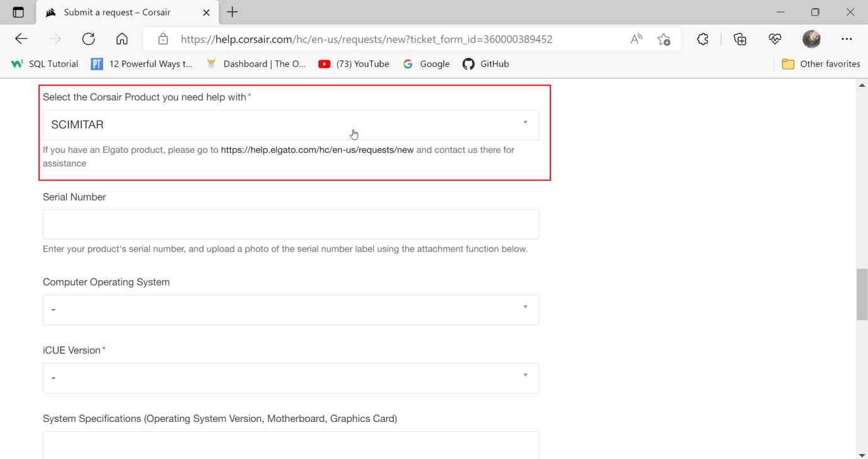This screenshot has height=459, width=868.
Task: Close the Submit a request tab
Action: tap(206, 13)
